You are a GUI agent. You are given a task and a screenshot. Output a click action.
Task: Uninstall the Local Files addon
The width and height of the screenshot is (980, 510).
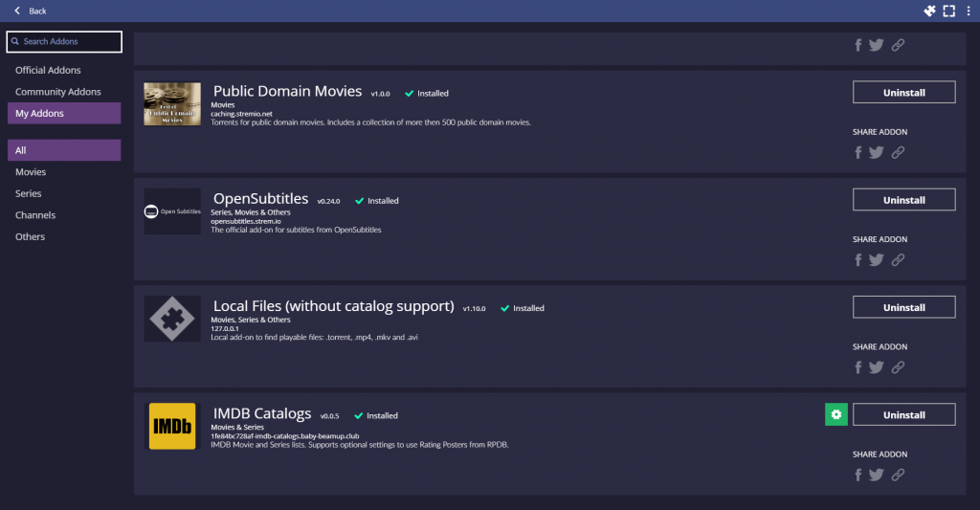point(903,307)
